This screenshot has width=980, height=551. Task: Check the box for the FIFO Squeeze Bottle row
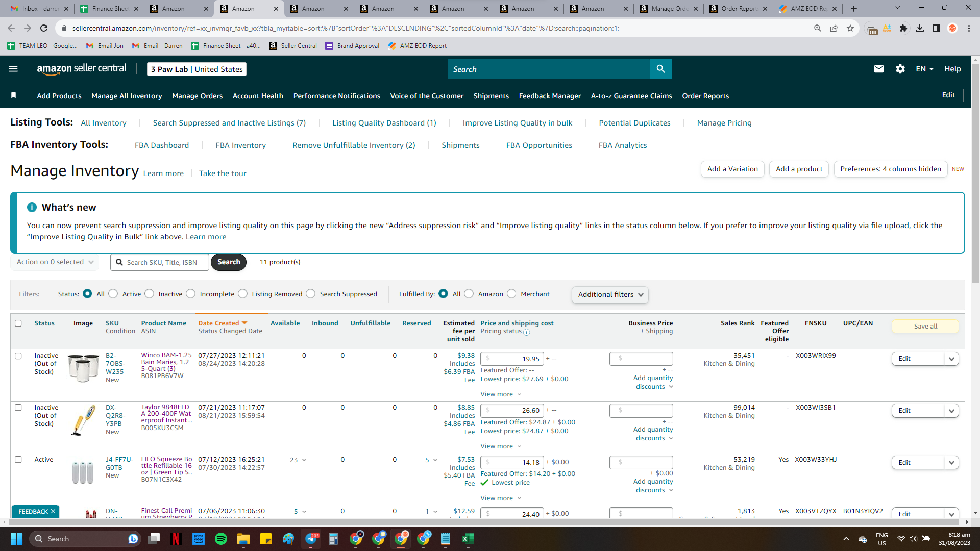tap(18, 460)
